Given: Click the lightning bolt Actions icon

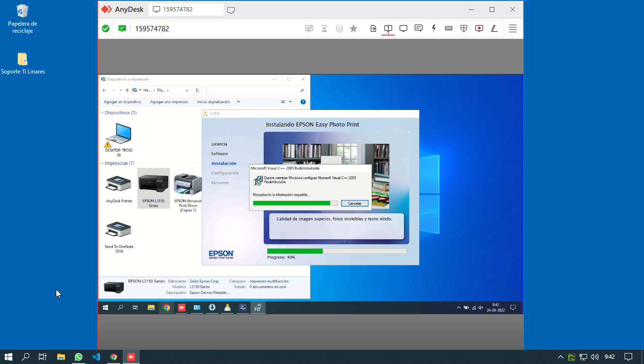Looking at the screenshot, I should [x=434, y=28].
